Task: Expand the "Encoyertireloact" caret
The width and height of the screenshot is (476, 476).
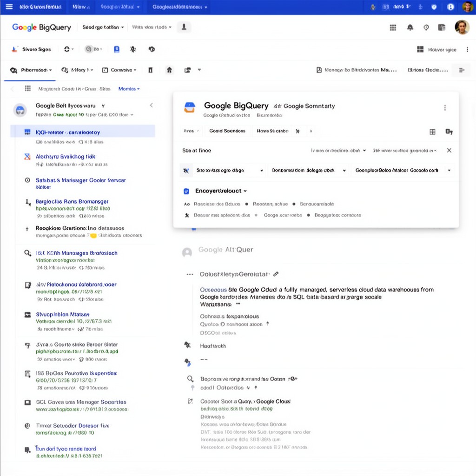Action: pos(245,191)
